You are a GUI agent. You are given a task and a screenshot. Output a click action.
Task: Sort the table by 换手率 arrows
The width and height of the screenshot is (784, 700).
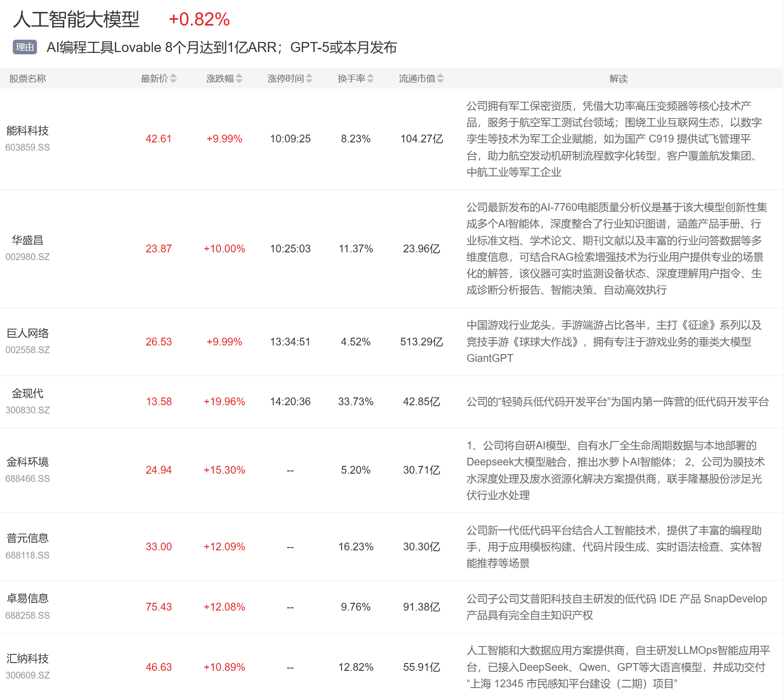coord(370,78)
